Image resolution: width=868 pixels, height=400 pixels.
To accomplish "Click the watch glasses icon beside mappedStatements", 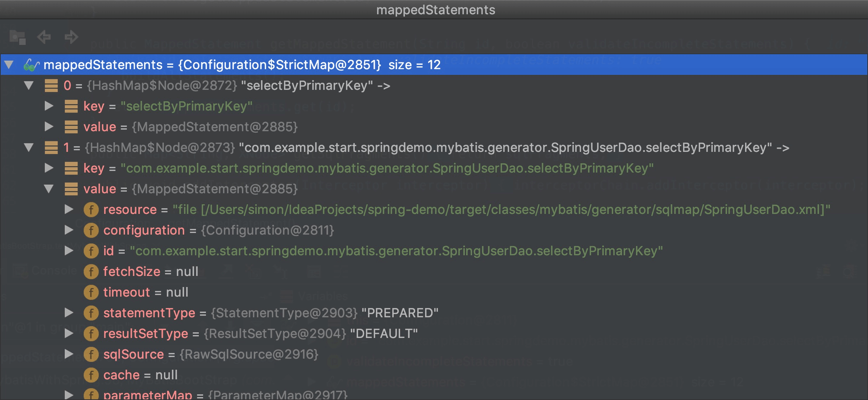I will tap(31, 65).
